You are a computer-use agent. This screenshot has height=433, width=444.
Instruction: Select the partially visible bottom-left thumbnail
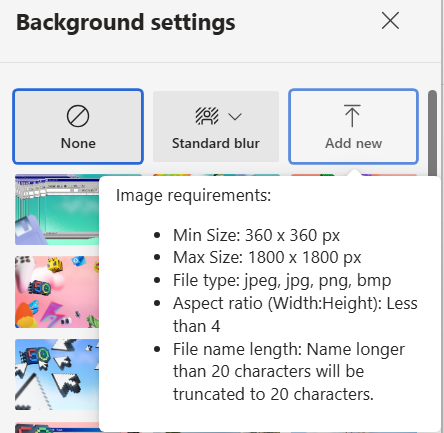pos(57,428)
